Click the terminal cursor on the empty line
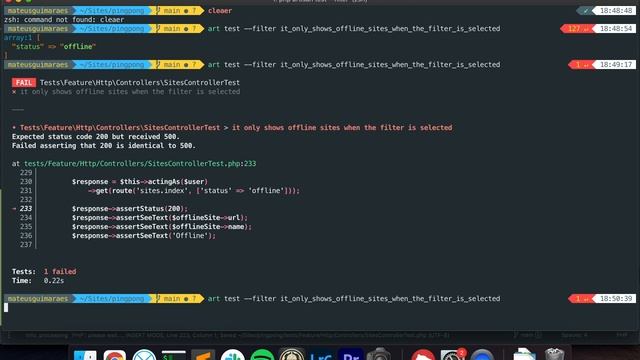This screenshot has height=360, width=640. pos(6,307)
